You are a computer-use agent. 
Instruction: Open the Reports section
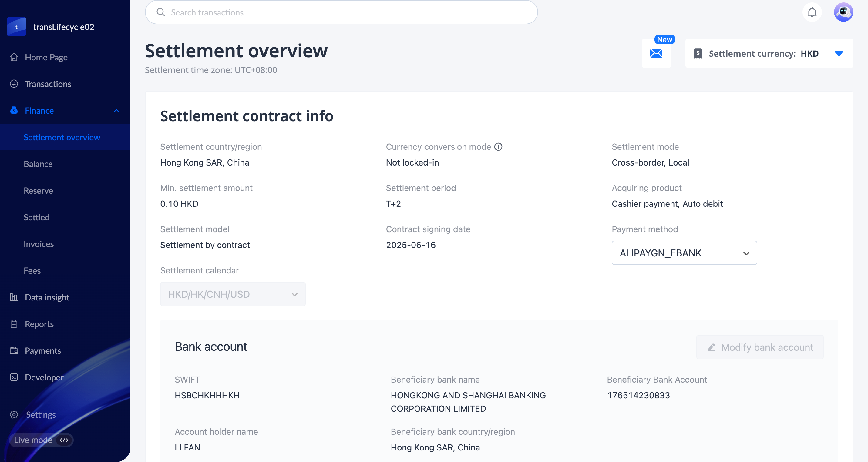tap(39, 324)
